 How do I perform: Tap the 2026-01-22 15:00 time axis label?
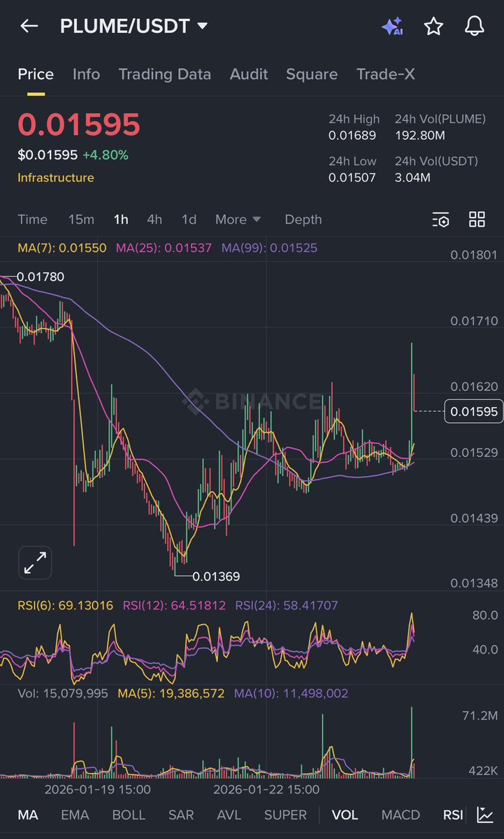click(x=266, y=789)
